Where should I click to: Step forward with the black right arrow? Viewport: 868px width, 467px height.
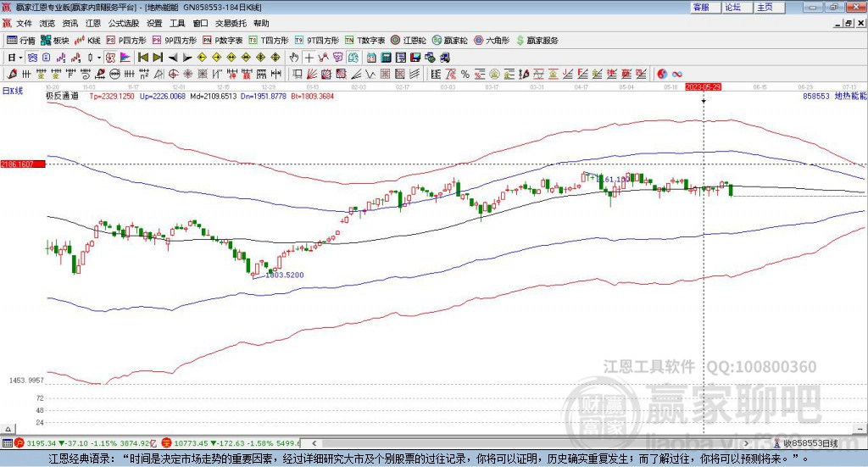pos(187,58)
